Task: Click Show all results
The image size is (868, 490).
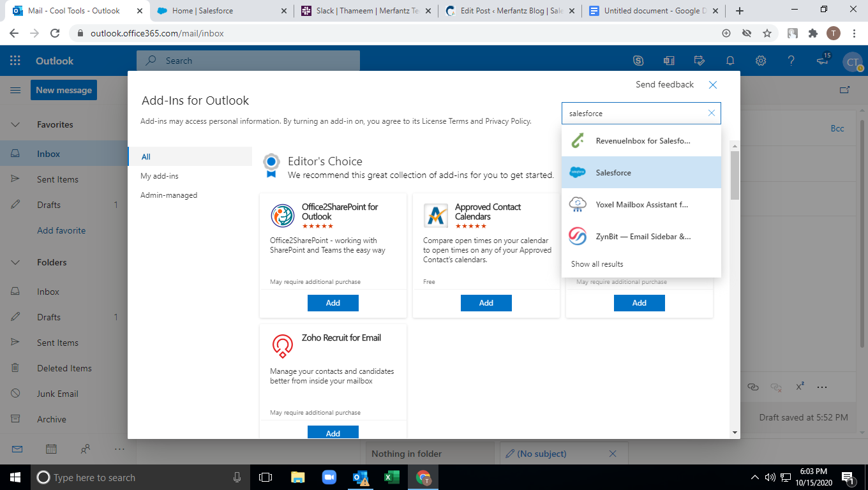Action: point(597,264)
